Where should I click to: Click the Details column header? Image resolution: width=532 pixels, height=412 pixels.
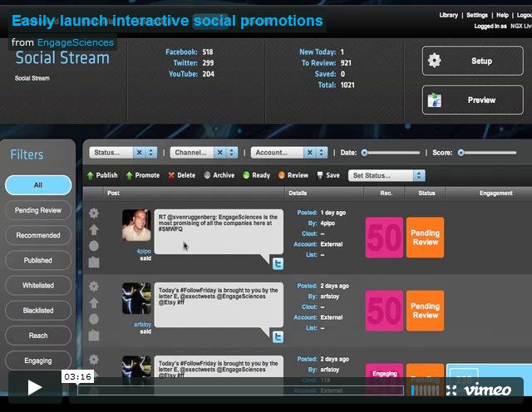[x=298, y=193]
